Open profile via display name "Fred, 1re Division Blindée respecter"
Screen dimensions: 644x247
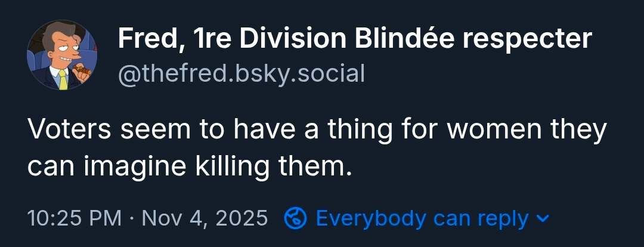[x=355, y=39]
